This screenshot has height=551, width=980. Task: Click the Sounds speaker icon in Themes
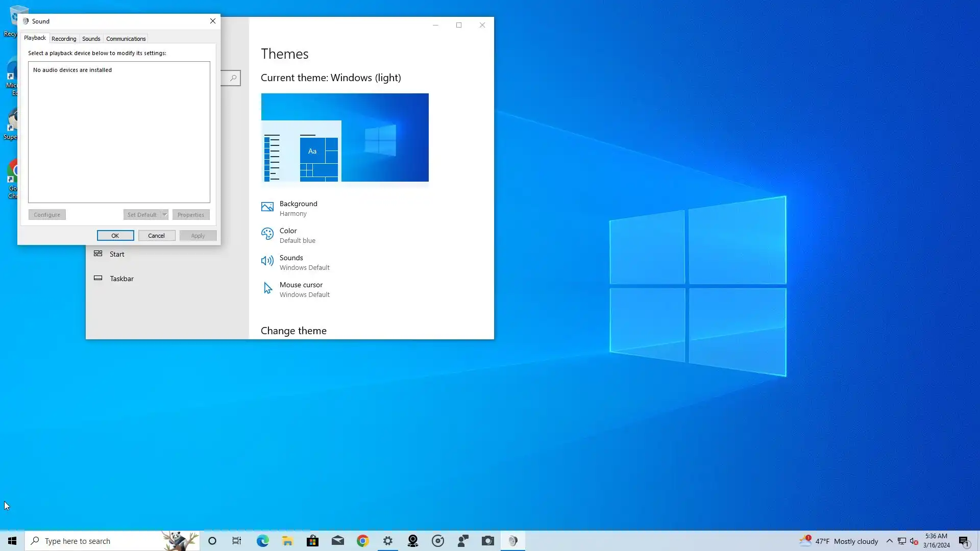point(267,261)
